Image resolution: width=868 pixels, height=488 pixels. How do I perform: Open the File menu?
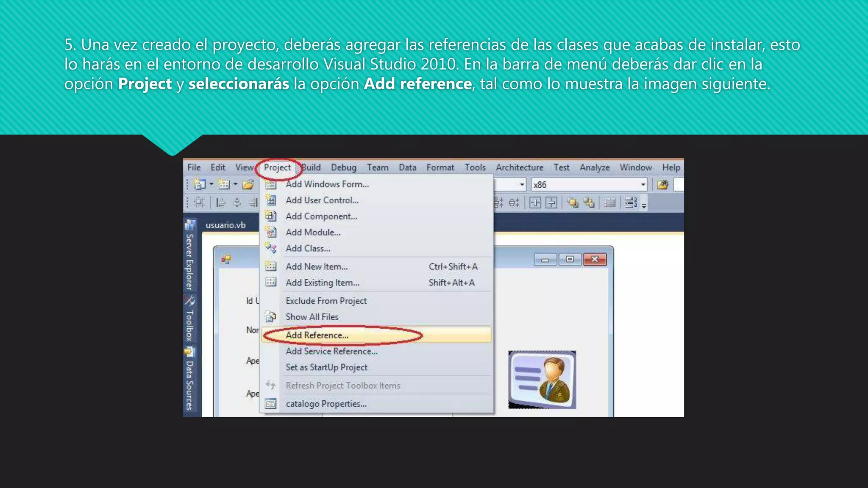pos(194,167)
